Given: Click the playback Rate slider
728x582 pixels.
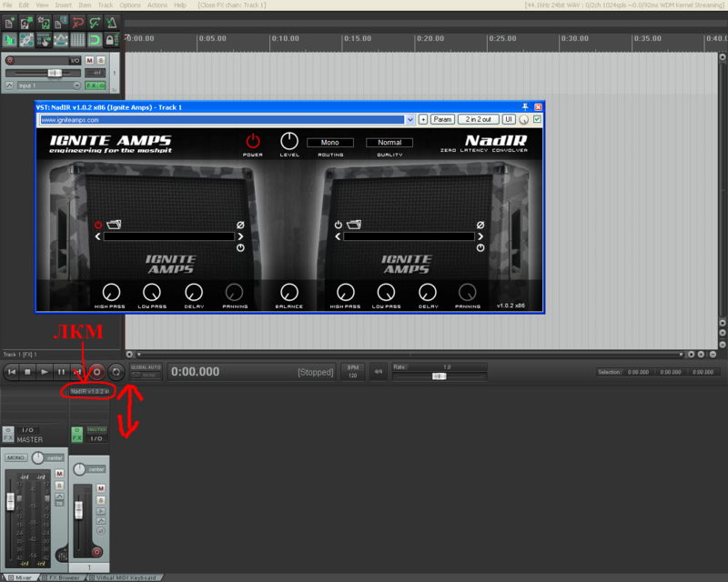Looking at the screenshot, I should (x=439, y=376).
